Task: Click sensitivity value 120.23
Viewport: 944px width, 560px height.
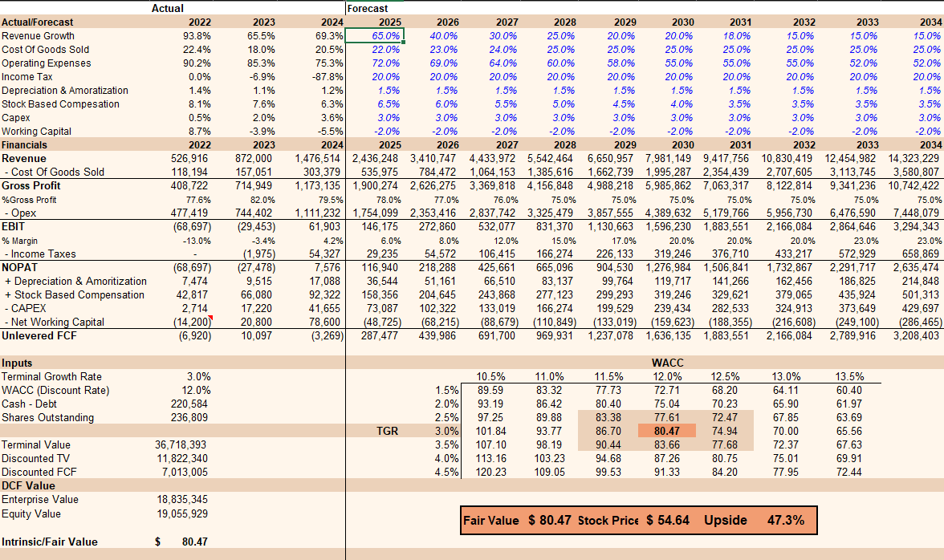Action: [490, 473]
